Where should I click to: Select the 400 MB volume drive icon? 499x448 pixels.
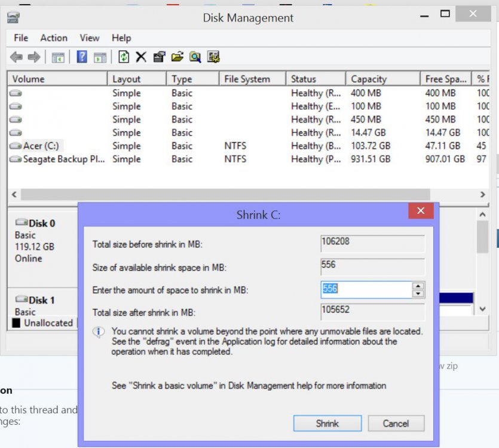tap(16, 93)
